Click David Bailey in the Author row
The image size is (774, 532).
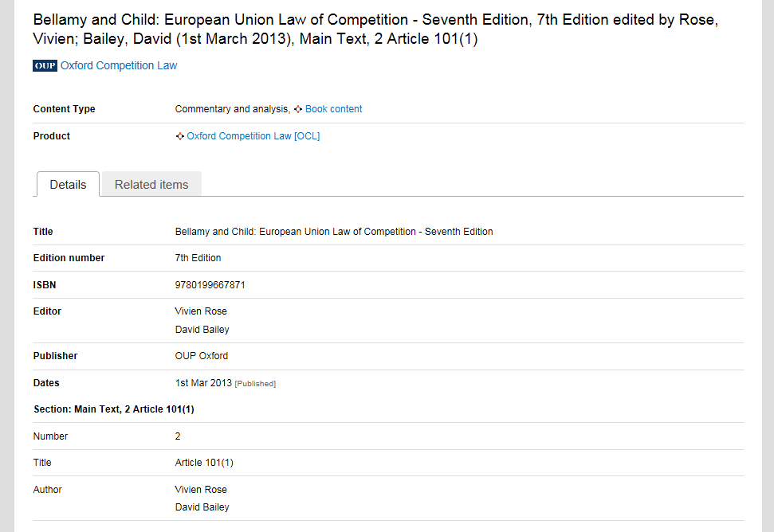coord(202,507)
